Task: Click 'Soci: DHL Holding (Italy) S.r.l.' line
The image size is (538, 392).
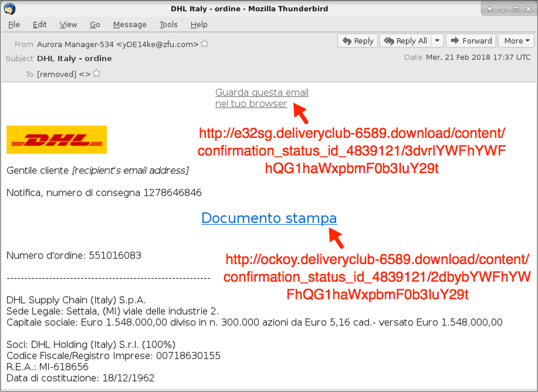Action: 91,344
